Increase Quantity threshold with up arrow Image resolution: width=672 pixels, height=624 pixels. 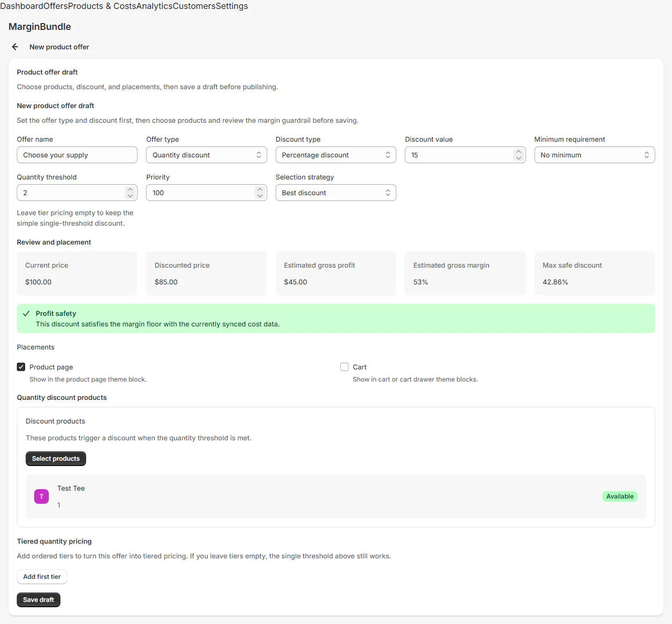click(130, 189)
